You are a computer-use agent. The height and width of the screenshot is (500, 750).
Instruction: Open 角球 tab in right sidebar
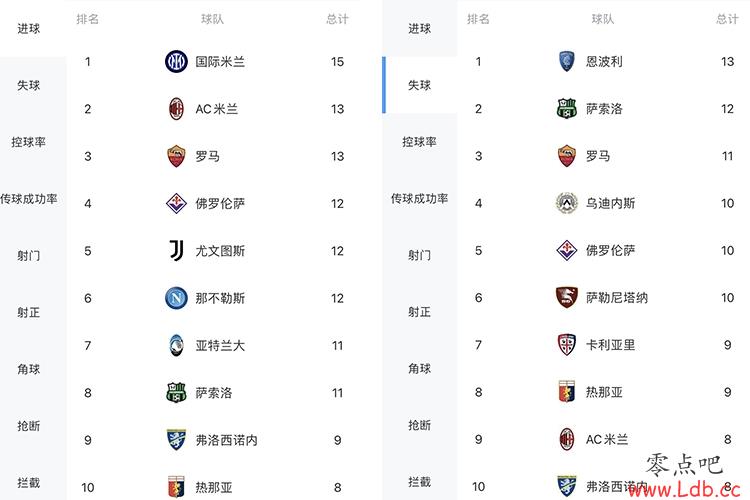[419, 368]
